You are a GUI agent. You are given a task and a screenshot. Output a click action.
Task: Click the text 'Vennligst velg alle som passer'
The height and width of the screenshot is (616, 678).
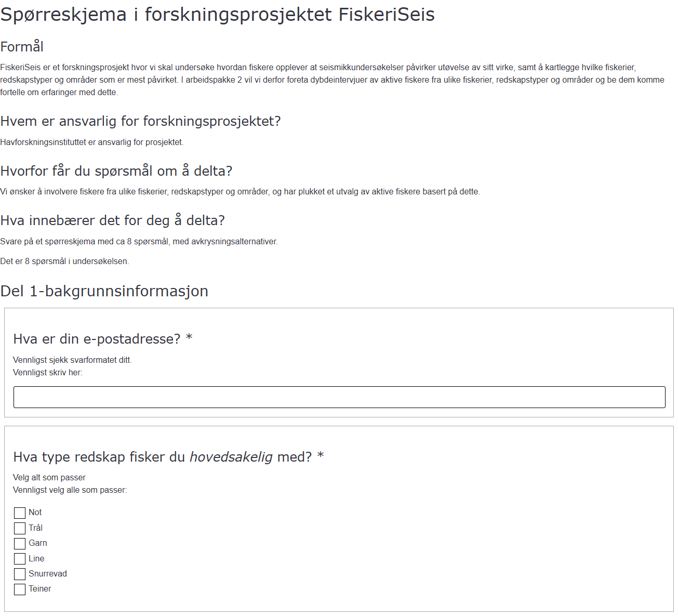click(x=69, y=490)
